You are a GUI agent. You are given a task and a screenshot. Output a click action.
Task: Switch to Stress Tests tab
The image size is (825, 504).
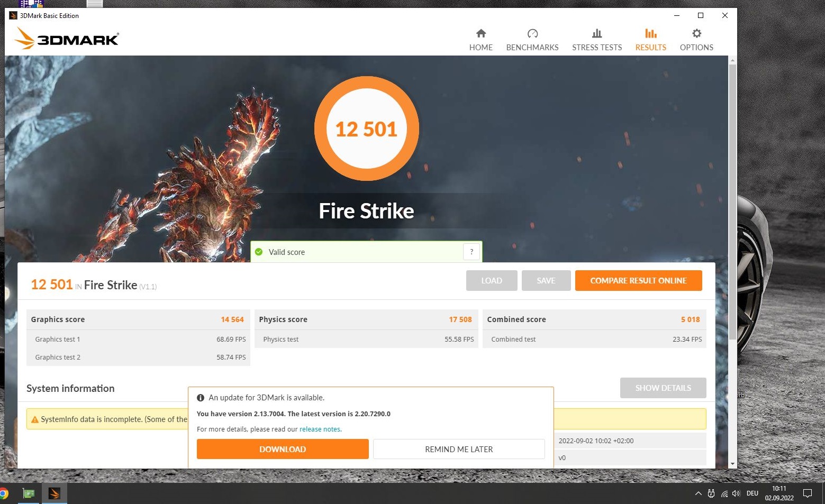point(597,40)
